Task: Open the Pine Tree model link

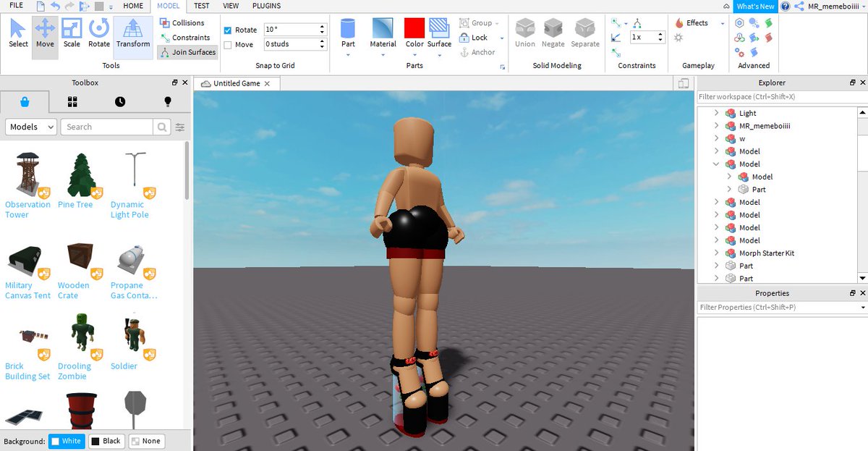Action: click(x=75, y=204)
